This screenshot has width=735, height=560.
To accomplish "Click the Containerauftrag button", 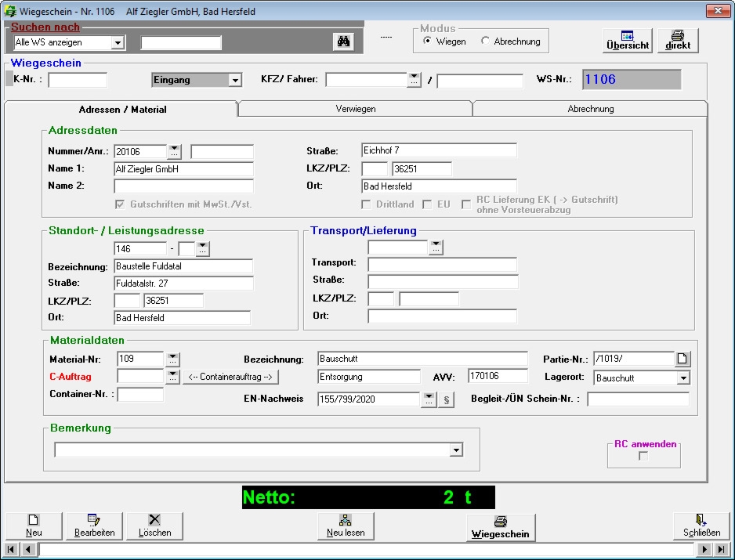I will pyautogui.click(x=230, y=377).
